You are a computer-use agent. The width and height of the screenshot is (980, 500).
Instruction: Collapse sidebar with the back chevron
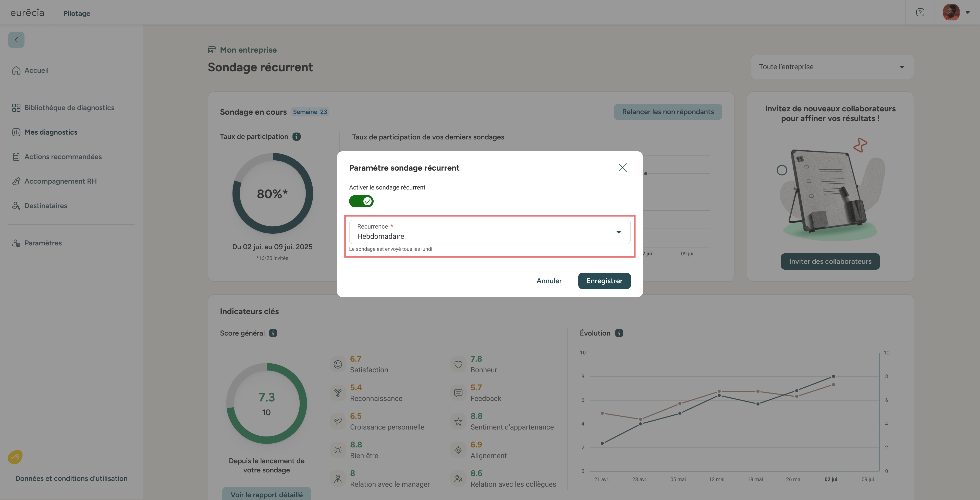[16, 40]
